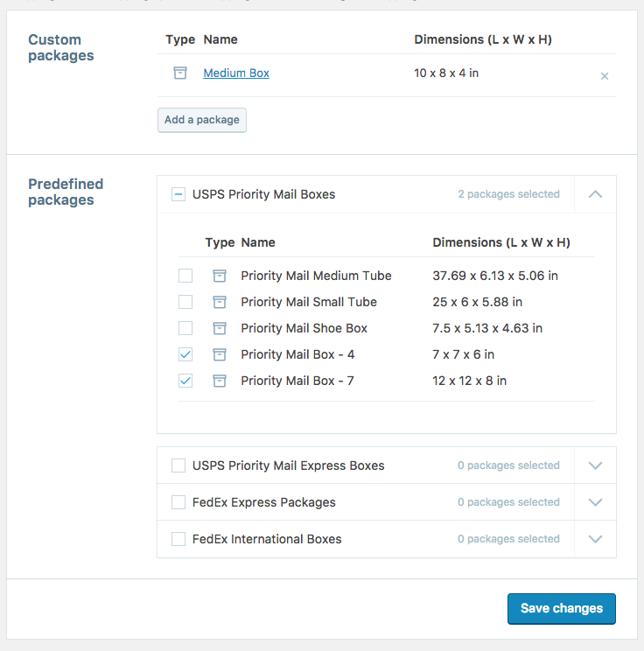The image size is (644, 651).
Task: Toggle USPS Priority Mail Boxes group checkbox
Action: (x=178, y=194)
